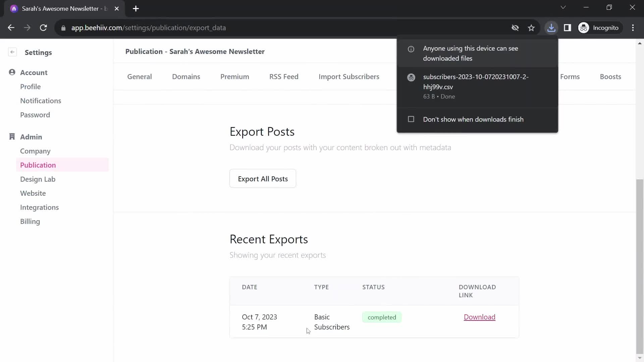Click the bookmark/star icon in address bar
This screenshot has width=644, height=362.
point(532,27)
